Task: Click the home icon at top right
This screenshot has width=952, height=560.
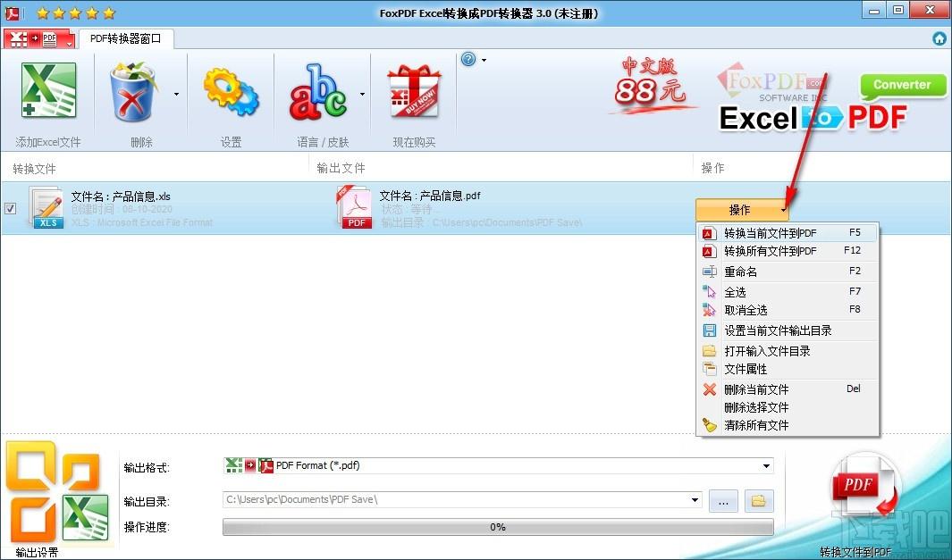Action: click(x=939, y=38)
